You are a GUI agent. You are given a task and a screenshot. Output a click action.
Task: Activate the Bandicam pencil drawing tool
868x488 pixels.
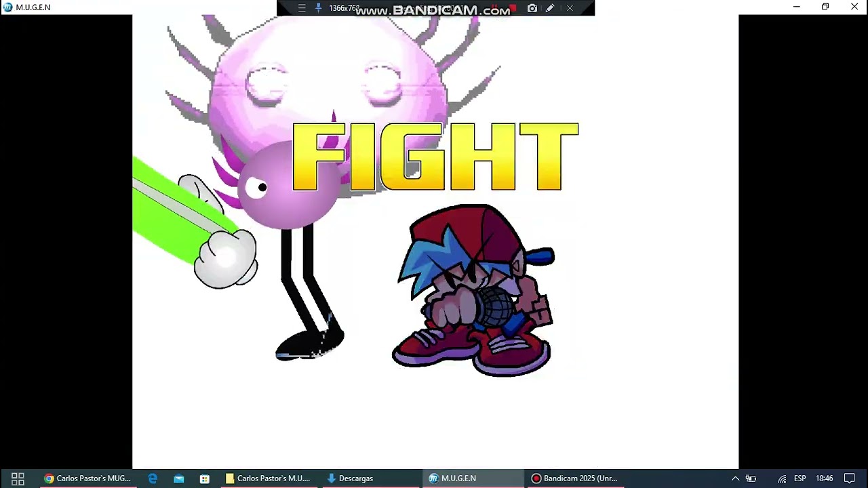point(551,8)
